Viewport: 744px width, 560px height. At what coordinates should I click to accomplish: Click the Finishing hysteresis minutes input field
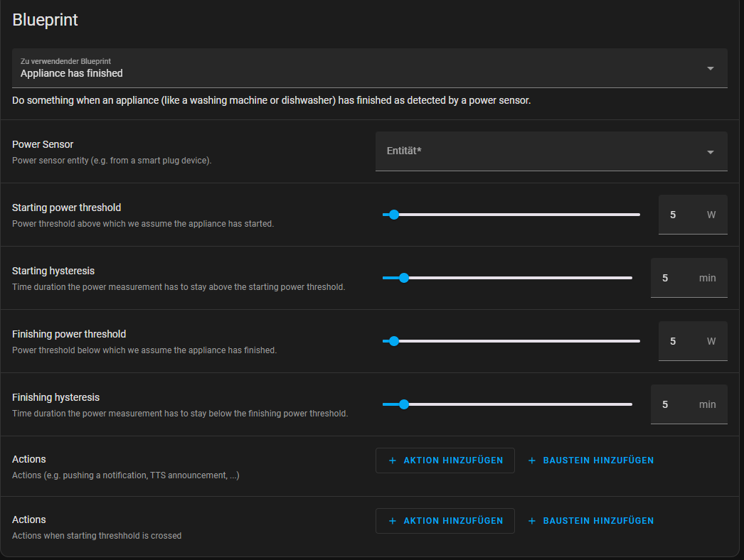coord(689,404)
